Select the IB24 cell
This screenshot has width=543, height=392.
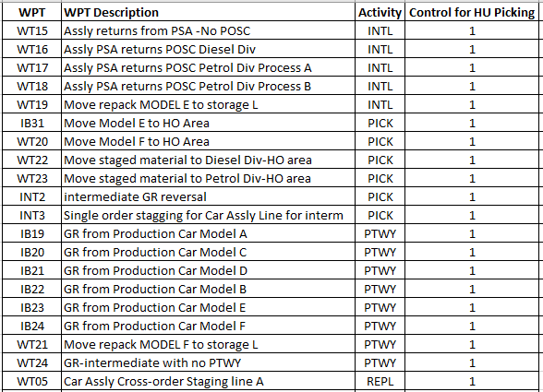[x=31, y=326]
